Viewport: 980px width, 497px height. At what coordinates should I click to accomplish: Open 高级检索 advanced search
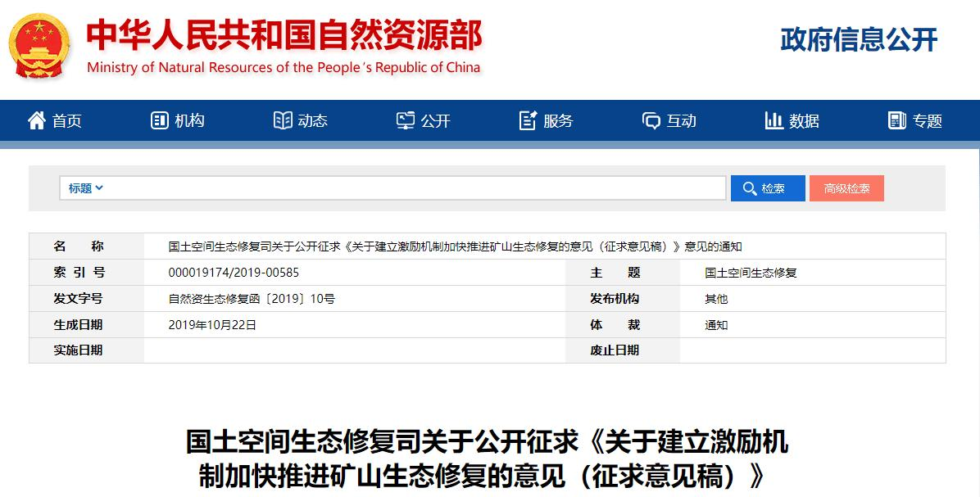point(846,188)
